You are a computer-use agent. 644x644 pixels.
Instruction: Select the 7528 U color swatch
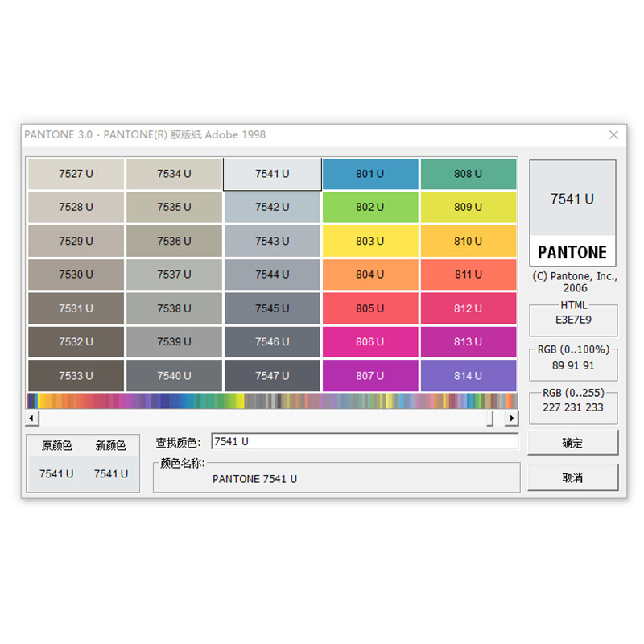pyautogui.click(x=76, y=208)
